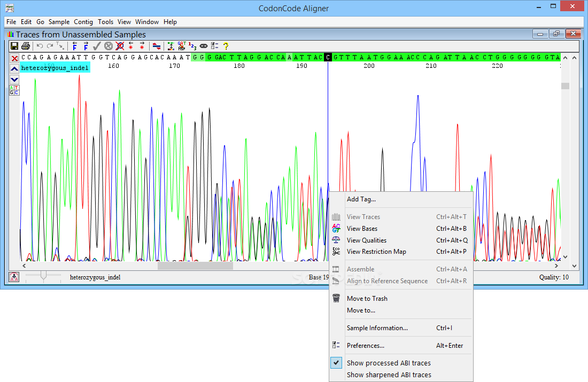Viewport: 588px width, 382px height.
Task: Open the Go menu
Action: [x=41, y=22]
